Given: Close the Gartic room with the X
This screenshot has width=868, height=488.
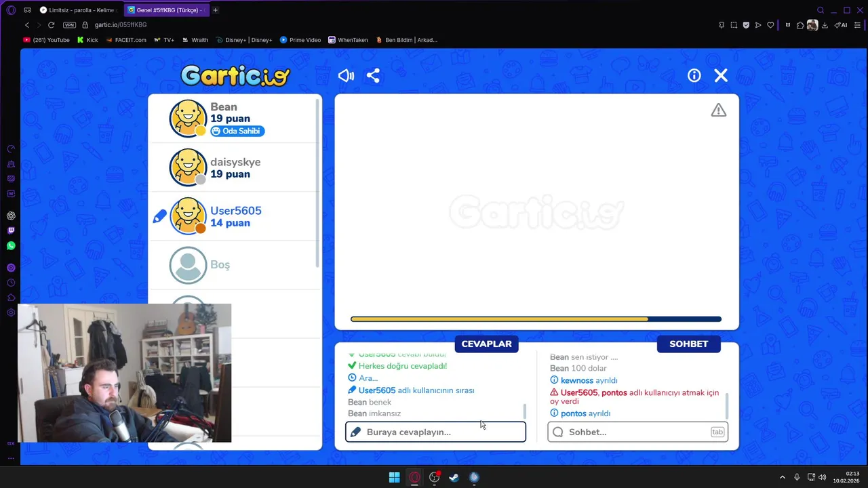Looking at the screenshot, I should point(721,76).
